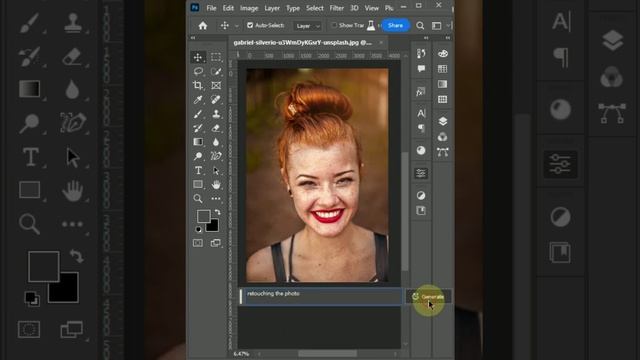Select the Zoom magnifier tool in toolbox
Screen dimensions: 640x360
[198, 199]
